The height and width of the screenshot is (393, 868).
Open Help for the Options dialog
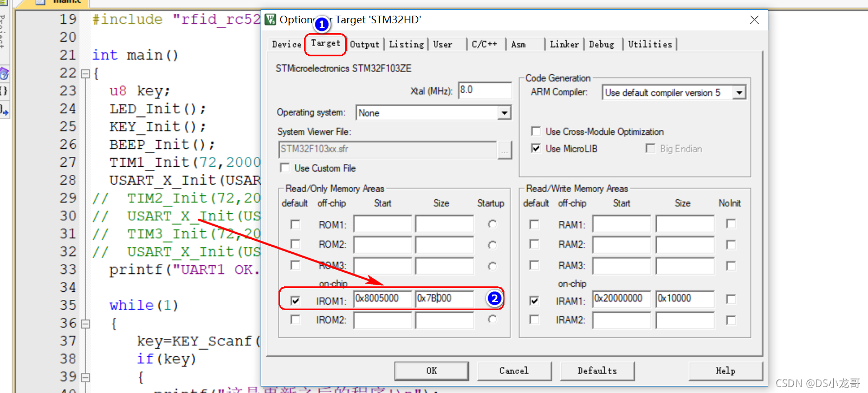[726, 371]
